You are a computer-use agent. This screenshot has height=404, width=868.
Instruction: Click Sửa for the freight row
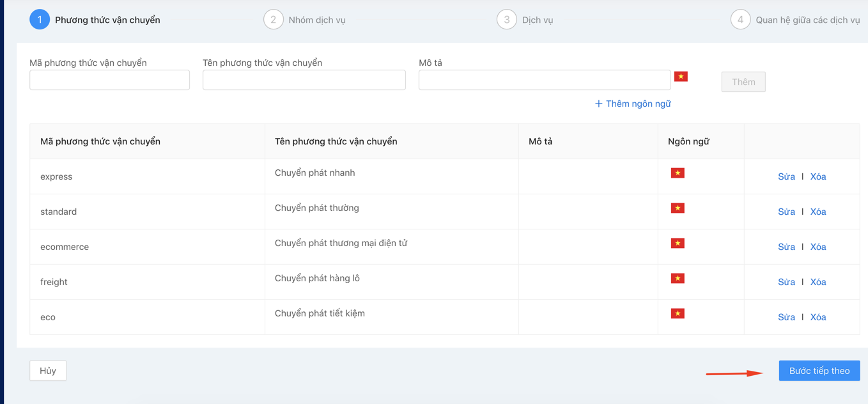point(786,282)
